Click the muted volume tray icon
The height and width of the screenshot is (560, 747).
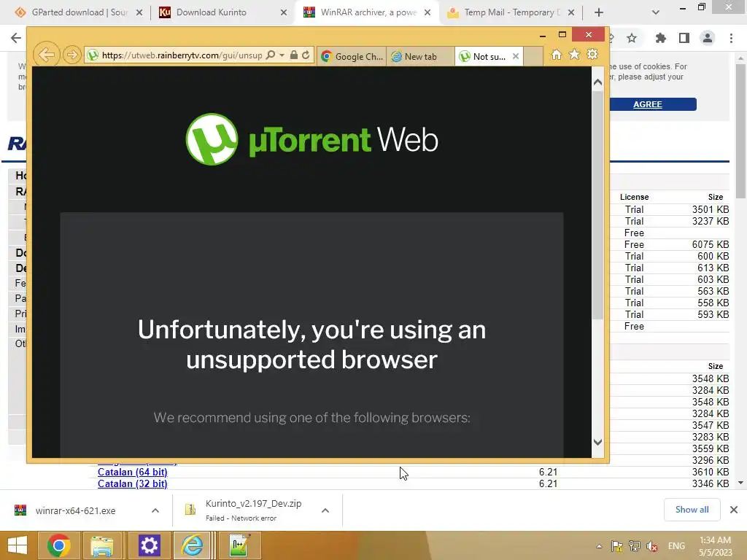click(x=652, y=546)
